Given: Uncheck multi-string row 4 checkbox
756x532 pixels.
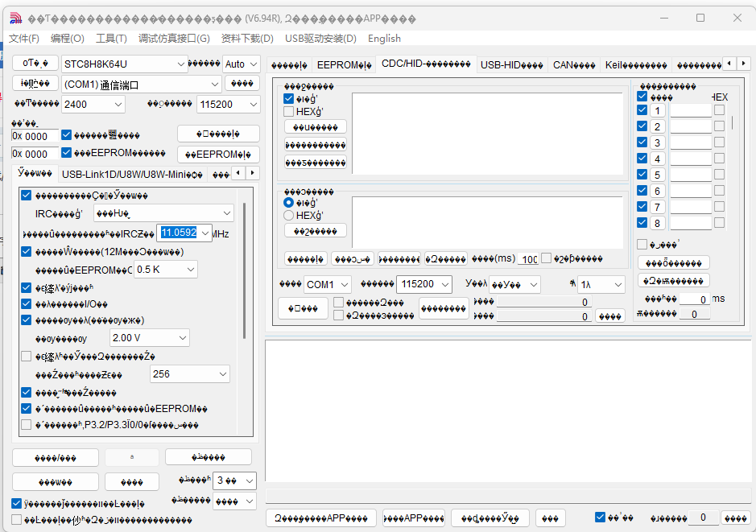Looking at the screenshot, I should pos(642,158).
